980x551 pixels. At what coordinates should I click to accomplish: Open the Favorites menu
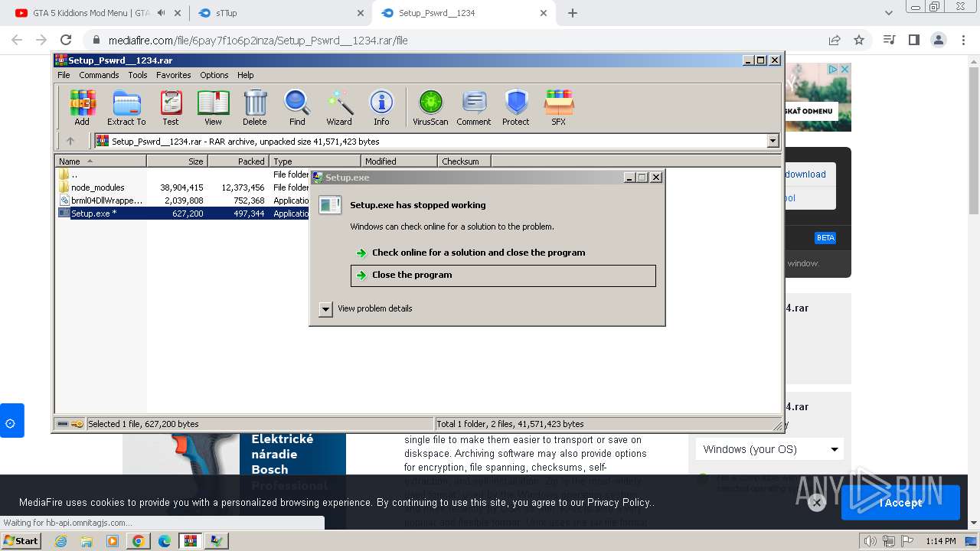(x=174, y=75)
